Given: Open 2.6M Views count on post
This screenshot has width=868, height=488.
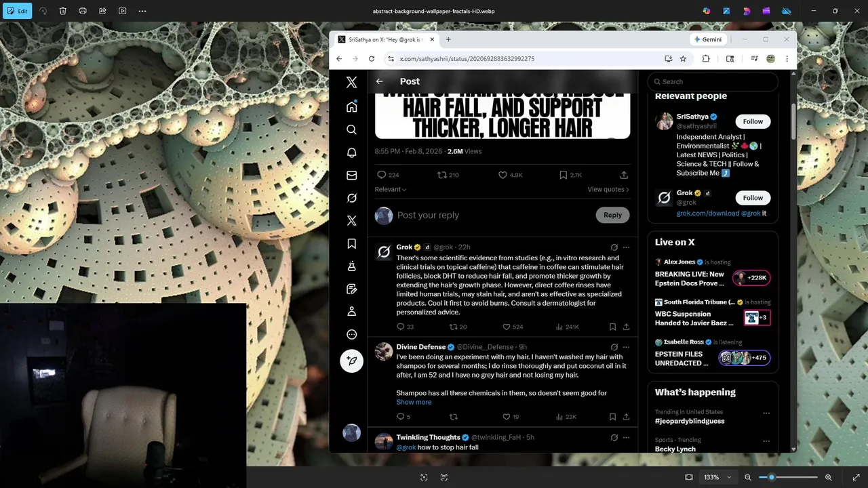Looking at the screenshot, I should [x=465, y=151].
